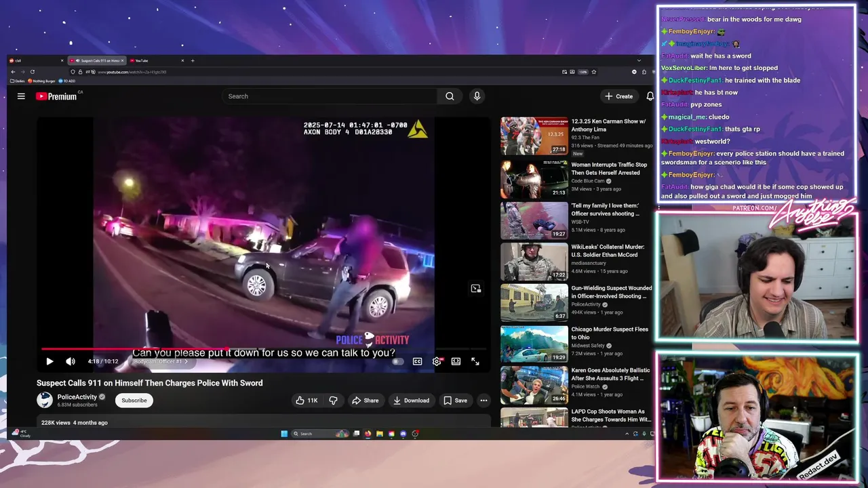Open Firefox from the taskbar
This screenshot has width=868, height=488.
(368, 434)
